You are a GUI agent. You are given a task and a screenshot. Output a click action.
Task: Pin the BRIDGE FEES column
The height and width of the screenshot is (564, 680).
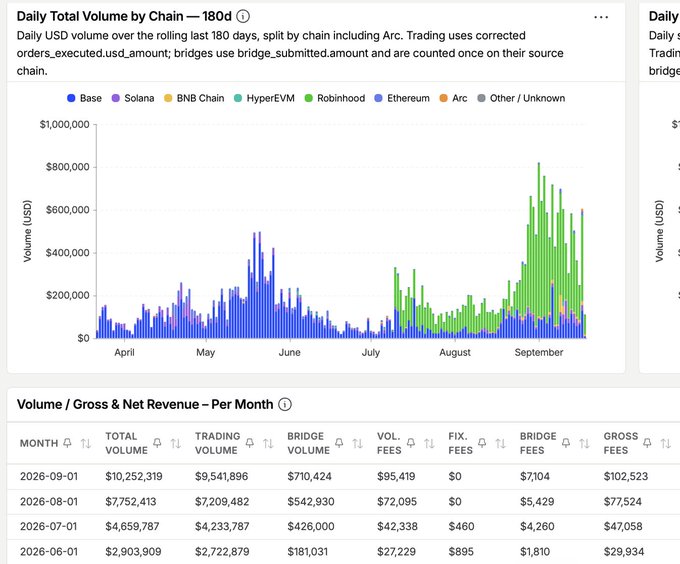point(566,443)
